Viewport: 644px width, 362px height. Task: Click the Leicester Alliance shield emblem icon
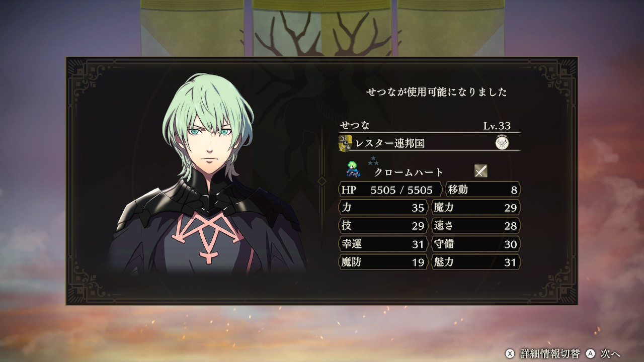click(x=345, y=143)
